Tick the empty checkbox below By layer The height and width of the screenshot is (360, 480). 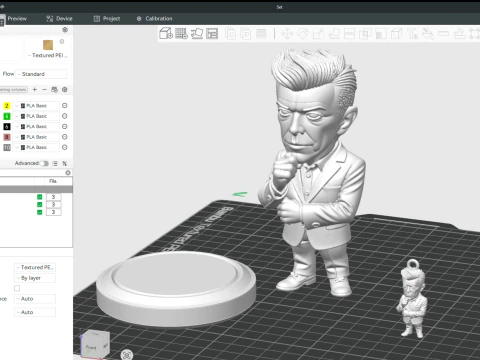point(17,288)
